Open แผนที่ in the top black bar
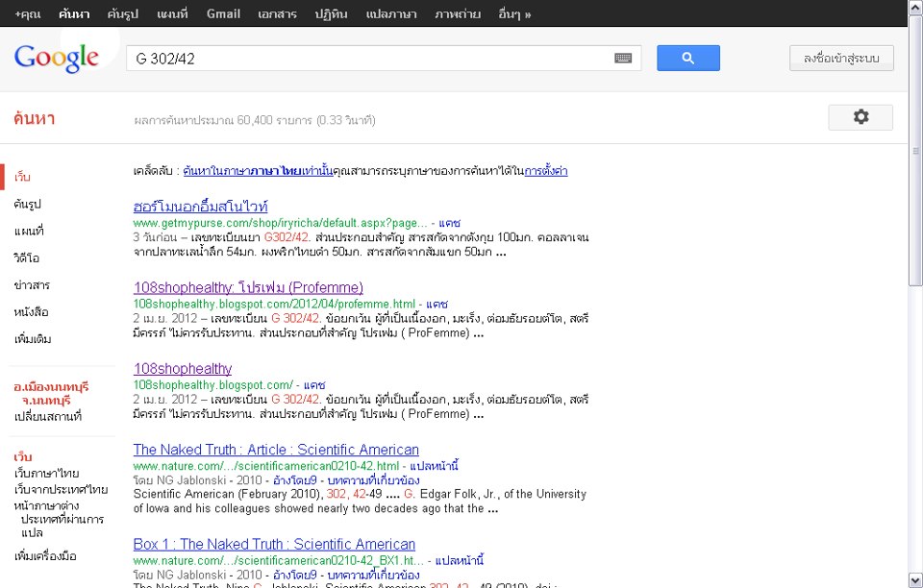 pyautogui.click(x=172, y=14)
